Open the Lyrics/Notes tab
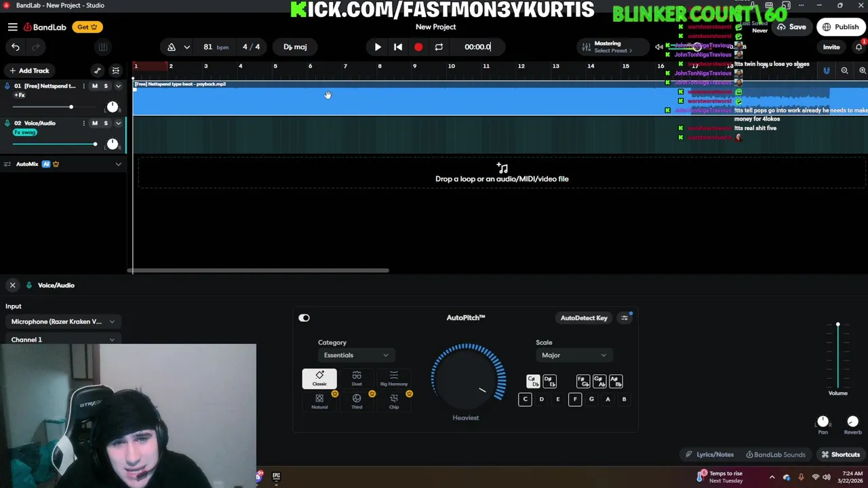The width and height of the screenshot is (868, 488). [709, 455]
